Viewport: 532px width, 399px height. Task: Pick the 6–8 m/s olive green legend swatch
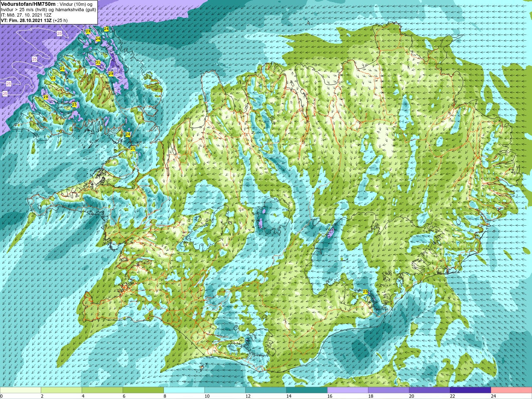(143, 390)
